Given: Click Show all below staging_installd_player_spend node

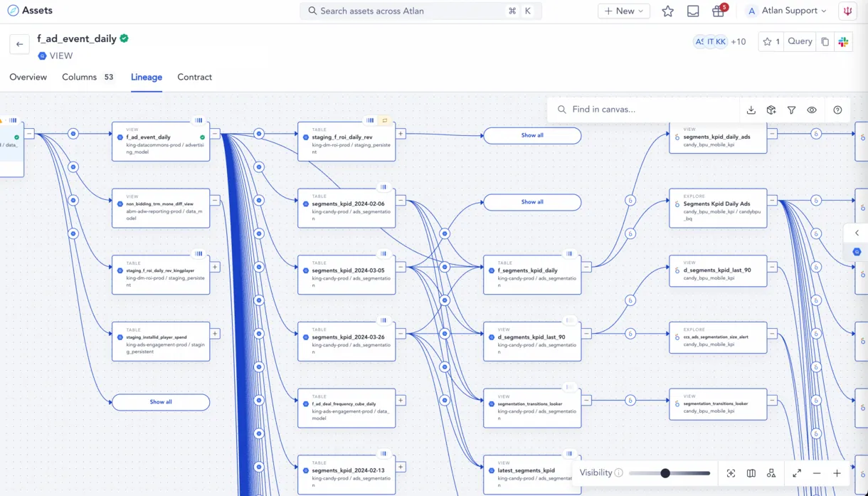Looking at the screenshot, I should pyautogui.click(x=161, y=402).
